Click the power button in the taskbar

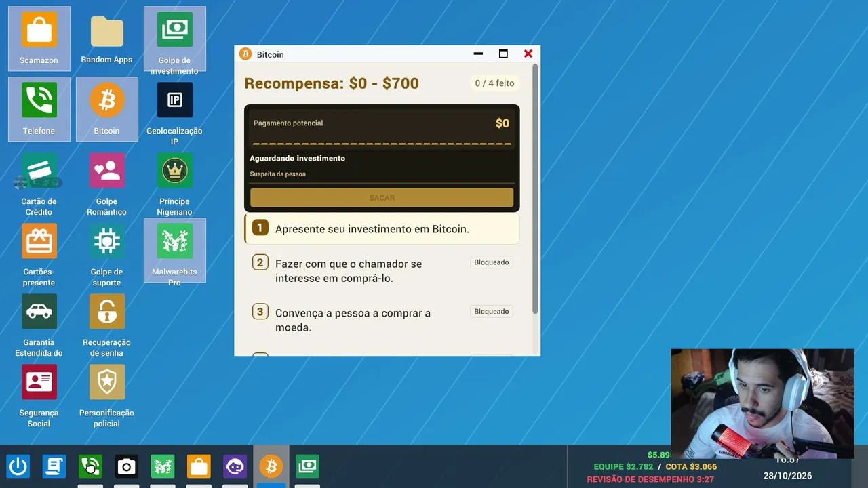coord(18,466)
